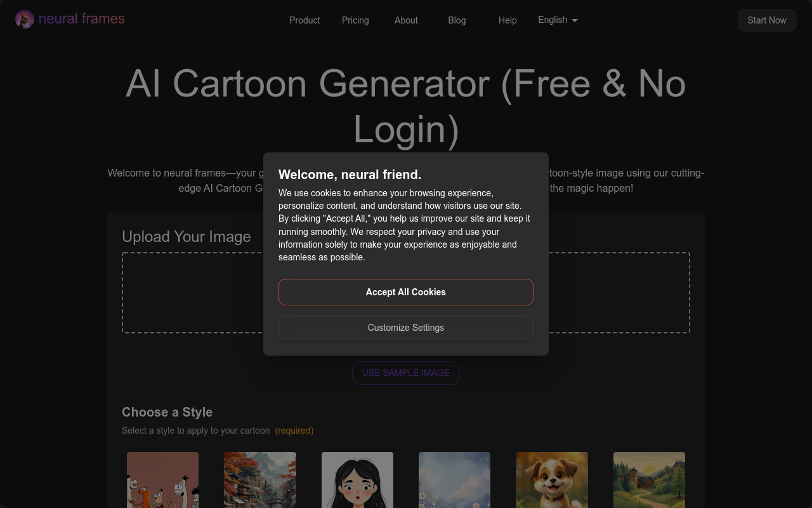Click the neural frames logo icon
Screen dimensions: 812x508
click(x=25, y=19)
